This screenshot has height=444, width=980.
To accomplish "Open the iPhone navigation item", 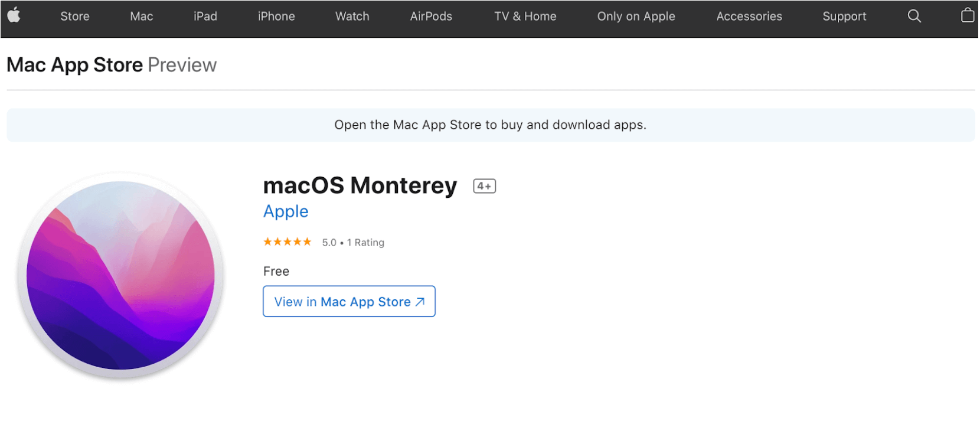I will (276, 17).
